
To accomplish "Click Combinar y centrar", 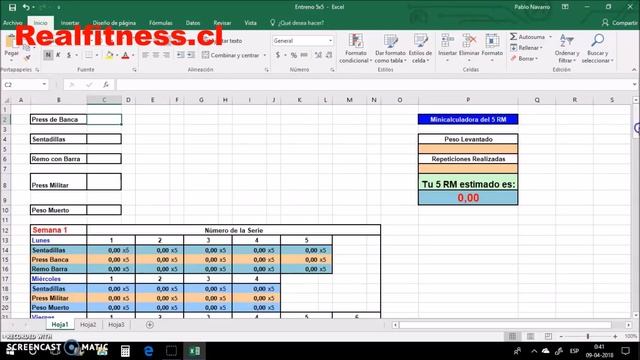I will click(231, 55).
